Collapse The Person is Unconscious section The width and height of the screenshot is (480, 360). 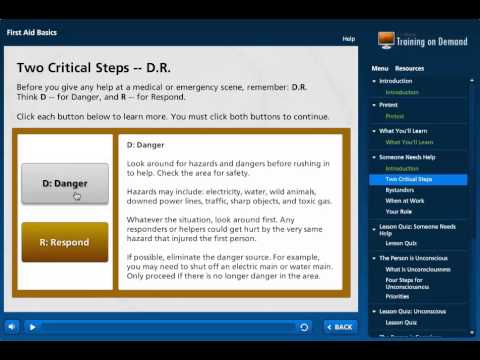coord(374,258)
